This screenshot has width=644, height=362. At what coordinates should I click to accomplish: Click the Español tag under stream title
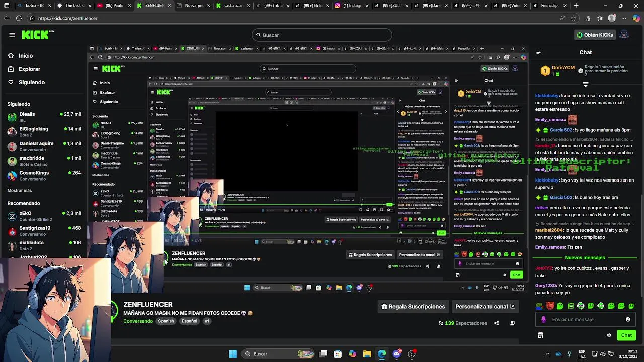[x=190, y=321]
